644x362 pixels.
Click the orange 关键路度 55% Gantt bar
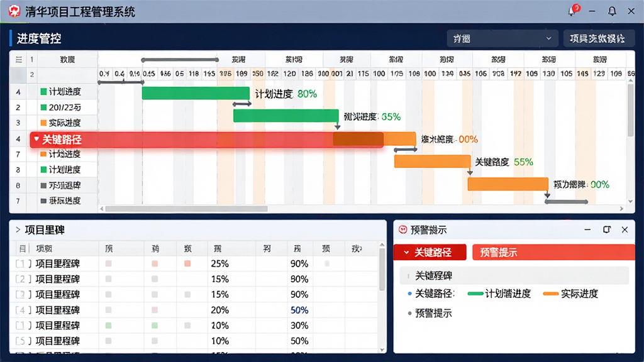coord(432,162)
